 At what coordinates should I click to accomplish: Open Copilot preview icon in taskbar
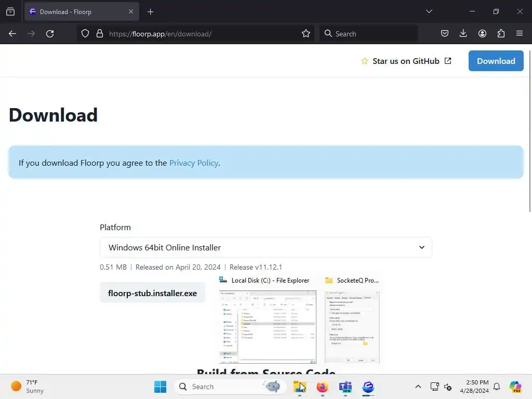[x=515, y=387]
